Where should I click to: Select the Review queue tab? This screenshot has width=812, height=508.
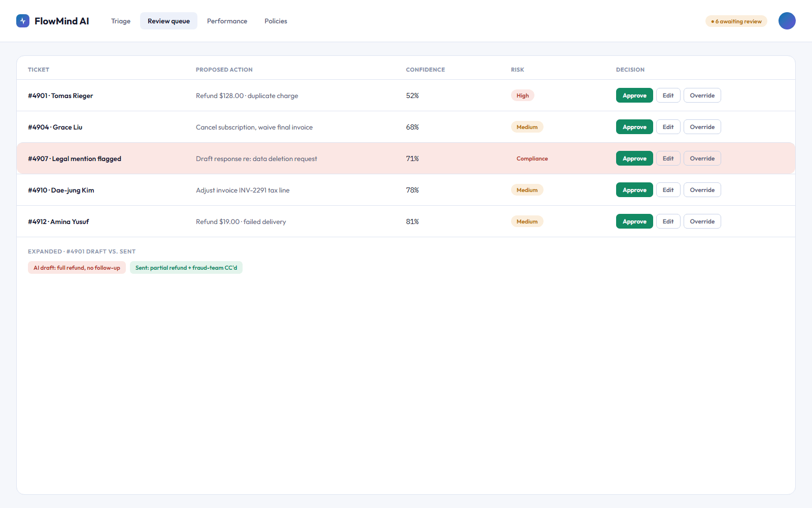pos(168,21)
